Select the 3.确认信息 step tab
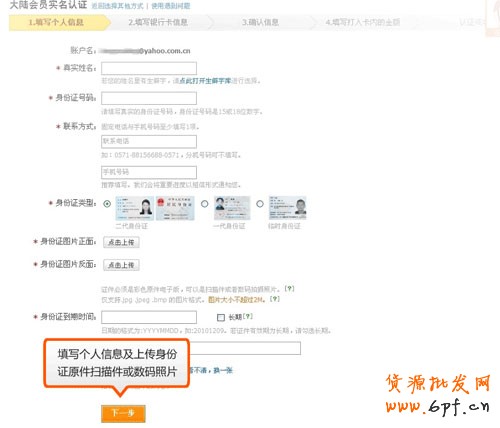Image resolution: width=500 pixels, height=428 pixels. coord(261,23)
